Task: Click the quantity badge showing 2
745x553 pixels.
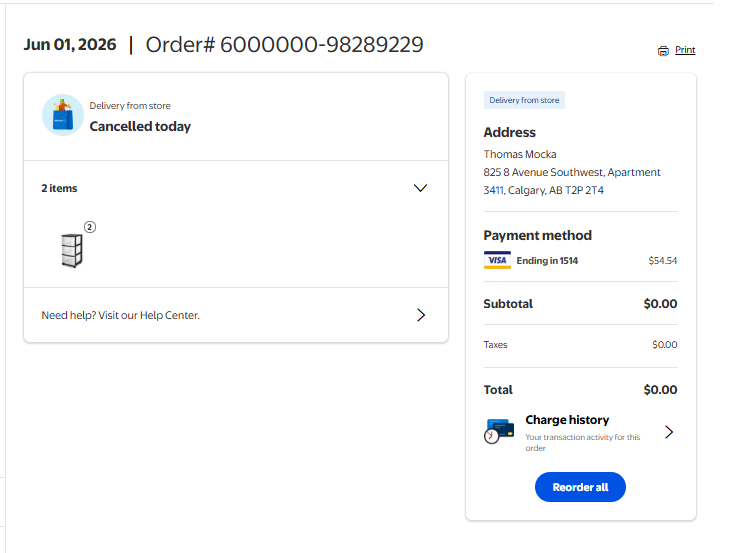Action: [90, 227]
